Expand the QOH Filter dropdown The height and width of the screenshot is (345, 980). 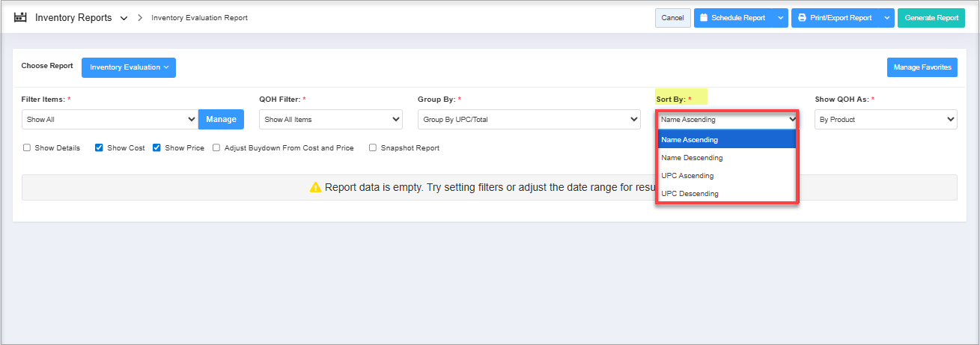[x=330, y=119]
